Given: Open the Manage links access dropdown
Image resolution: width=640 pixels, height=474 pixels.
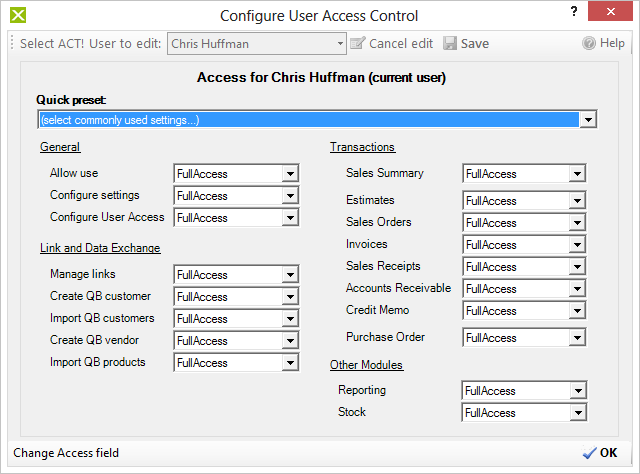Looking at the screenshot, I should (290, 275).
